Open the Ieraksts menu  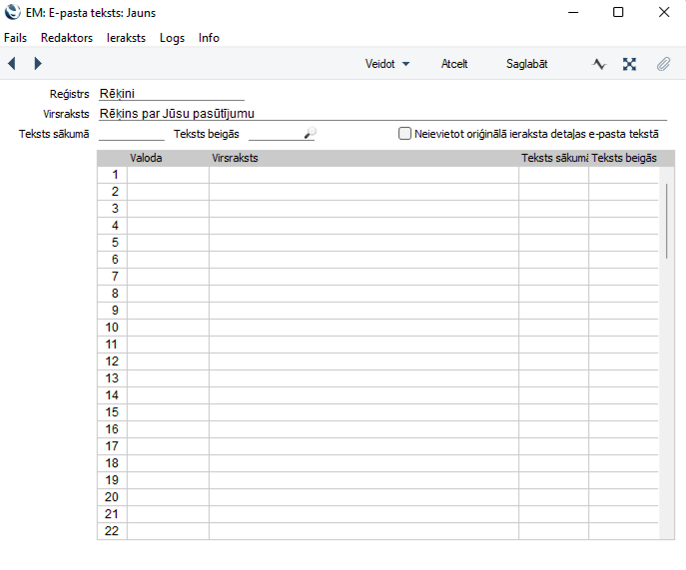[x=126, y=37]
